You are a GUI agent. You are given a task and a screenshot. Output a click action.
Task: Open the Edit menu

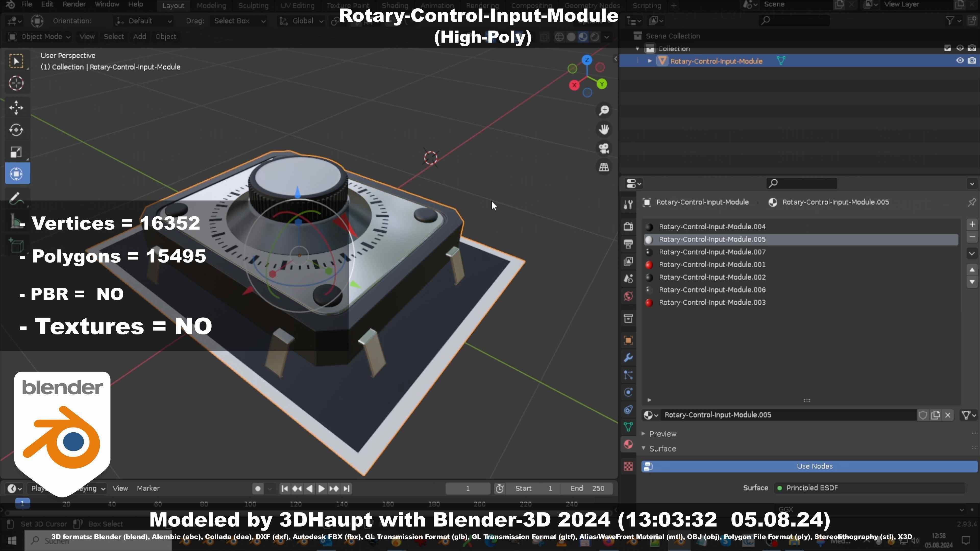[x=47, y=5]
